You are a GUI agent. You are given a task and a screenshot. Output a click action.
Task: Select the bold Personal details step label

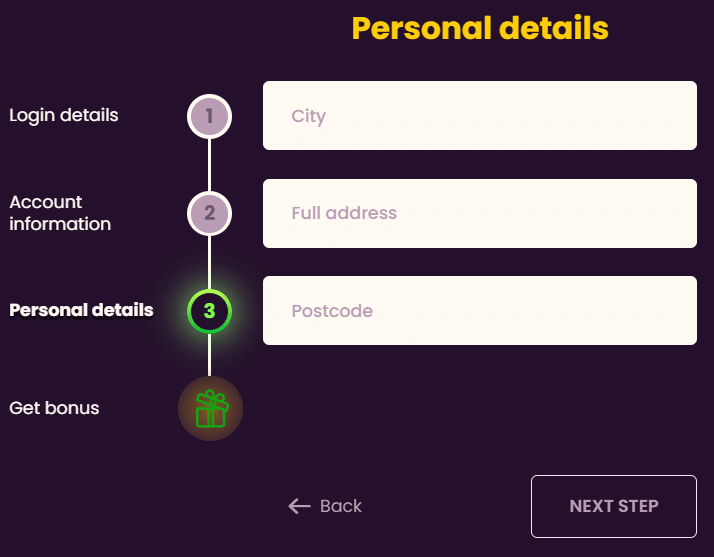82,310
